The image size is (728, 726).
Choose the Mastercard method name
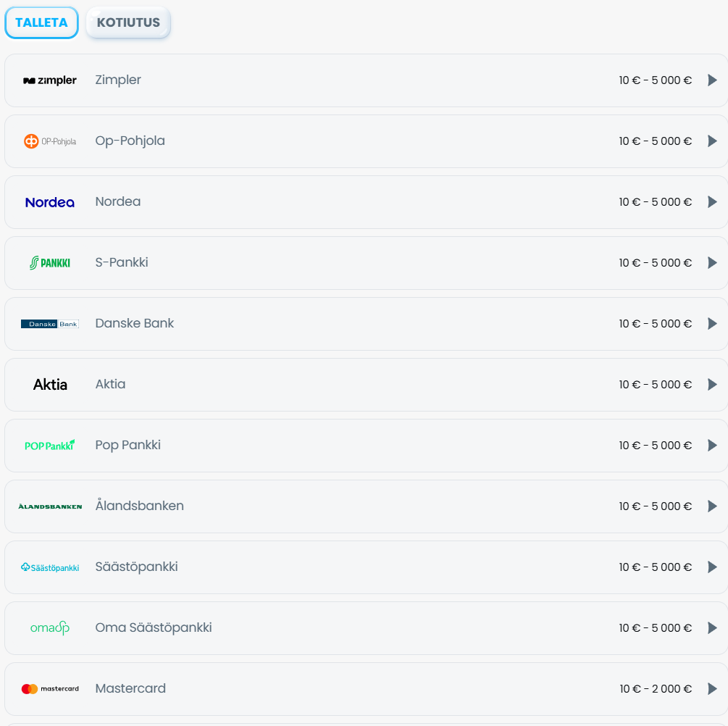130,688
